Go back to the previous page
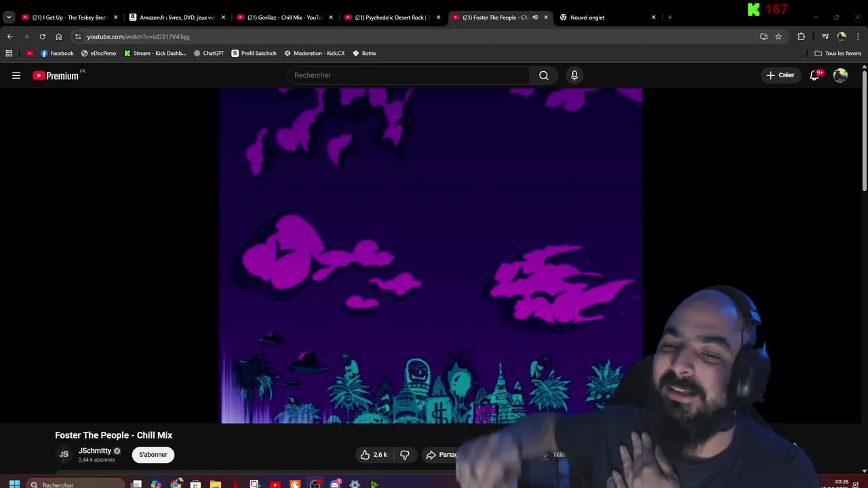 pyautogui.click(x=9, y=37)
